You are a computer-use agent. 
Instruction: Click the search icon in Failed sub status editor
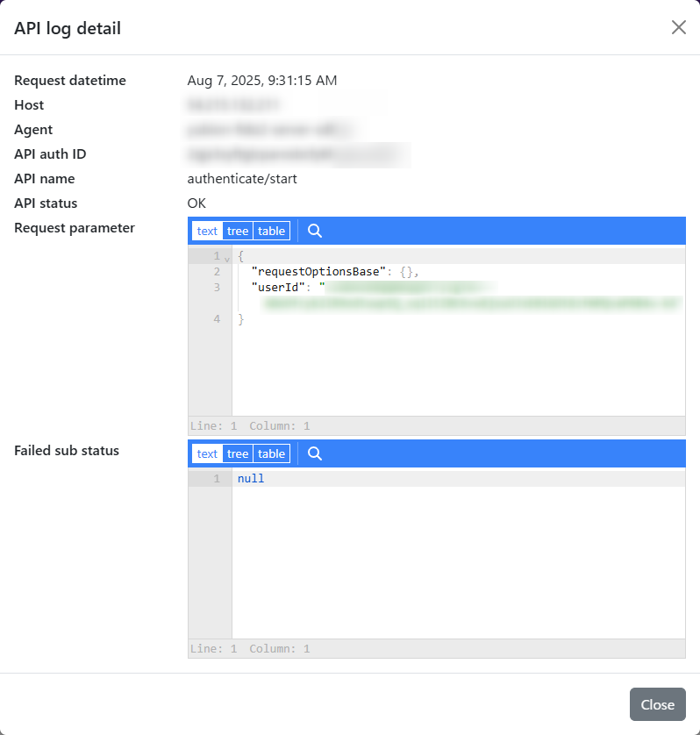[x=315, y=453]
